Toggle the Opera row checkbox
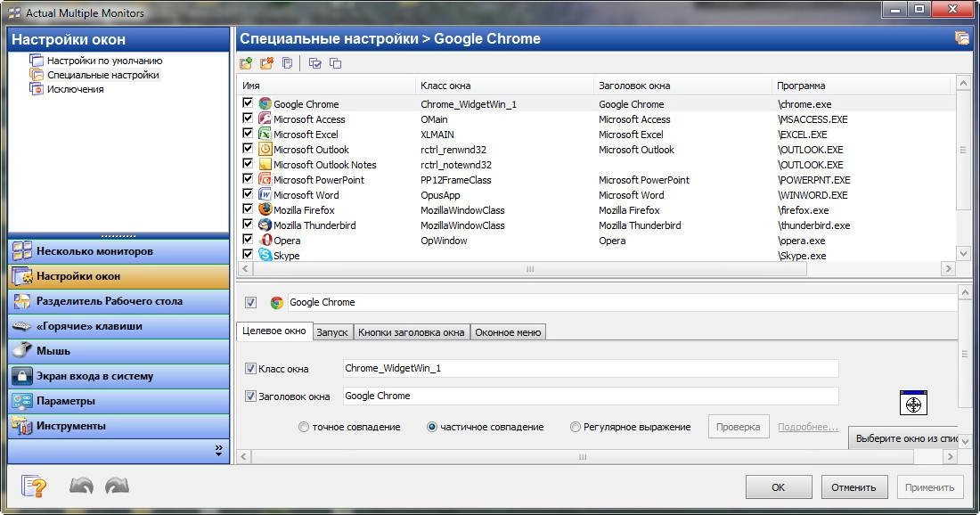980x515 pixels. (x=248, y=239)
